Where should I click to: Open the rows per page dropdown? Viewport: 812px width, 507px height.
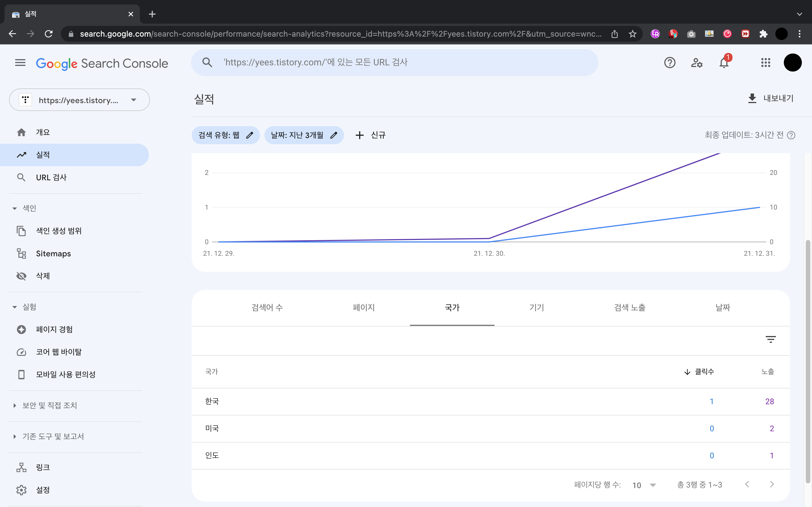644,485
